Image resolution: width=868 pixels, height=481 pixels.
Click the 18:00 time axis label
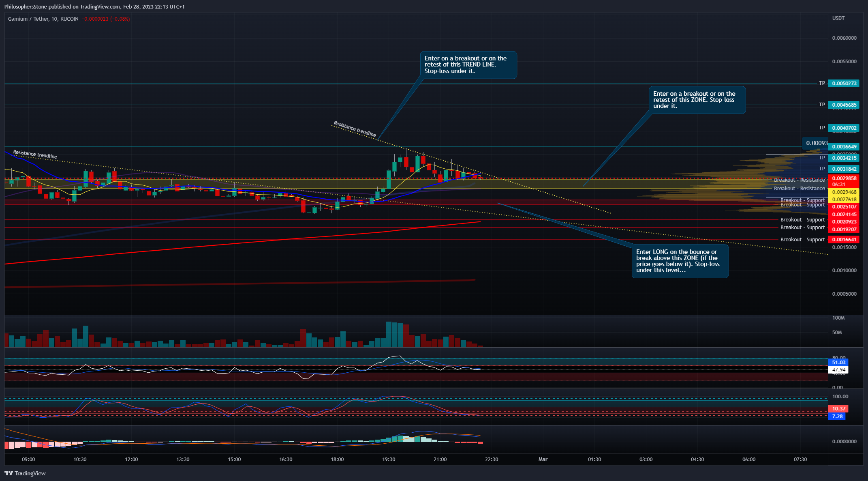[337, 460]
